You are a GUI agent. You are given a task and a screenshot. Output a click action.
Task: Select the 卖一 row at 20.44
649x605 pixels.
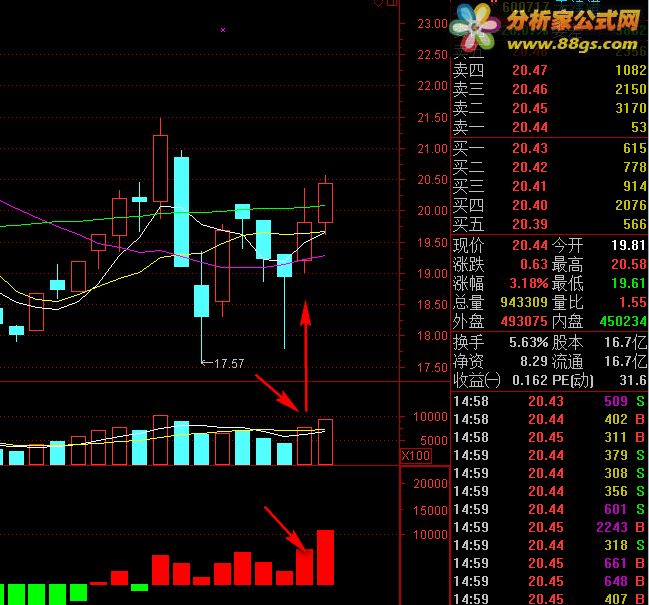click(x=549, y=127)
